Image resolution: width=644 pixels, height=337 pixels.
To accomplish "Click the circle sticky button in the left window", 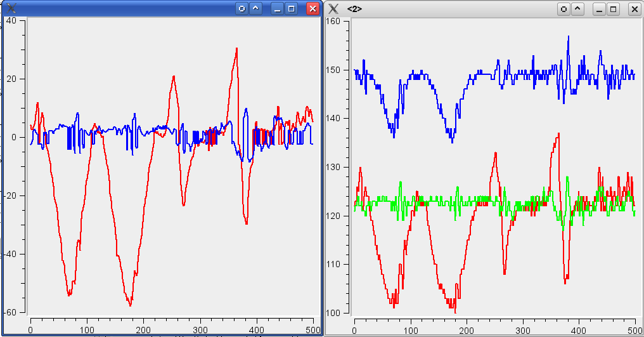I will 242,9.
